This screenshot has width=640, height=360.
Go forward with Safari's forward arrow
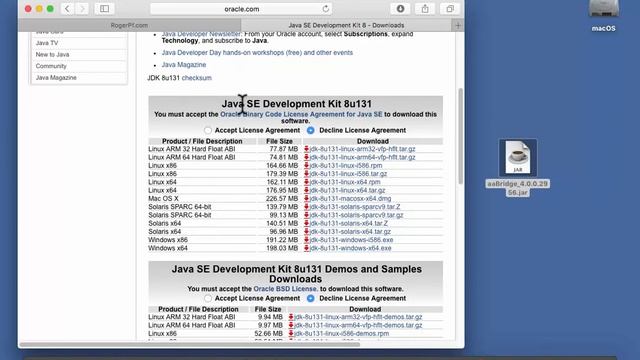pos(82,9)
